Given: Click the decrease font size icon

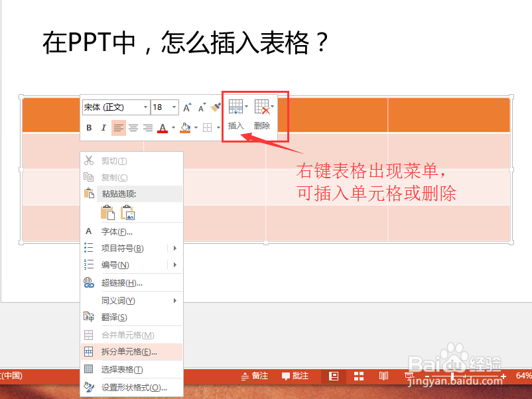Looking at the screenshot, I should click(202, 105).
